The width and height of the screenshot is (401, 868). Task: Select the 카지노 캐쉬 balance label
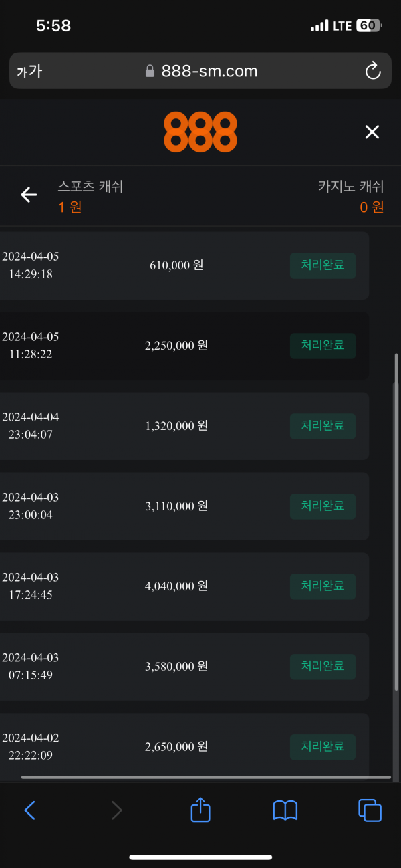click(351, 187)
